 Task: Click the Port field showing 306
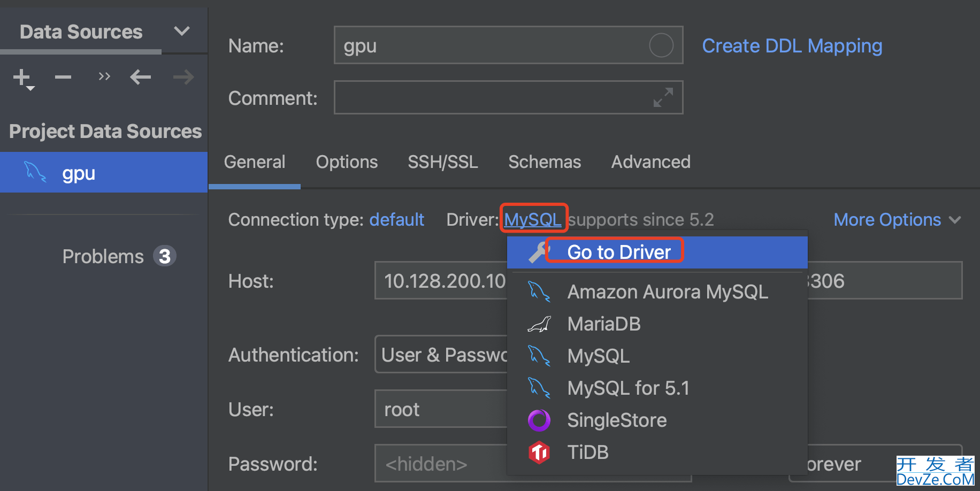coord(885,280)
